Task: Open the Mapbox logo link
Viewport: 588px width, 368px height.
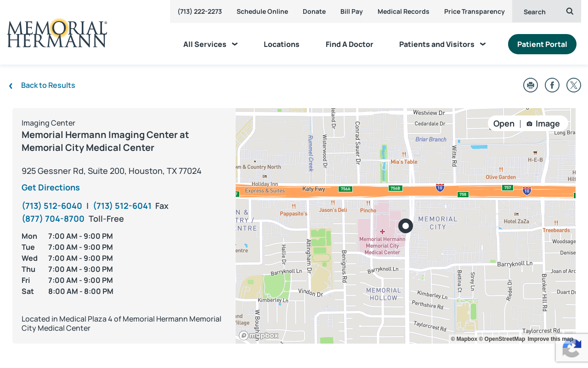Action: click(x=259, y=335)
